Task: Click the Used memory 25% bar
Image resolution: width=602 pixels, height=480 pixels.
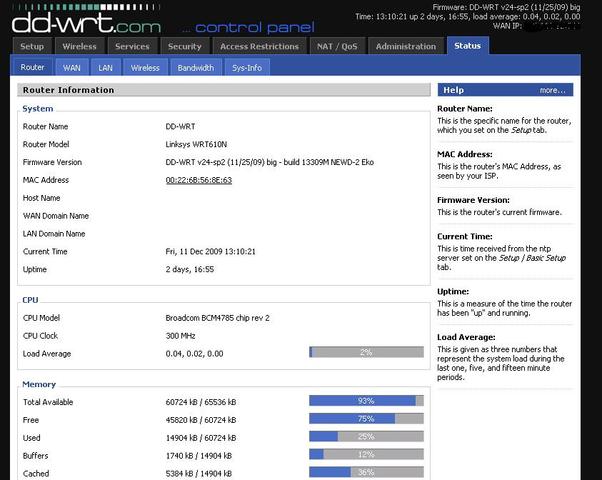Action: pyautogui.click(x=366, y=436)
